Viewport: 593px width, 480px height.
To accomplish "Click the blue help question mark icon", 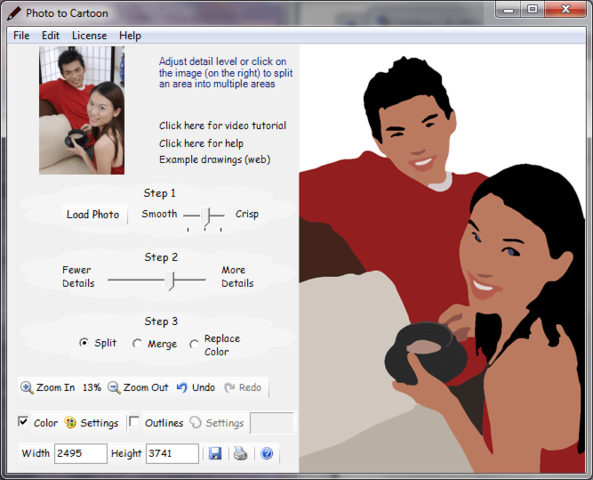I will point(267,453).
